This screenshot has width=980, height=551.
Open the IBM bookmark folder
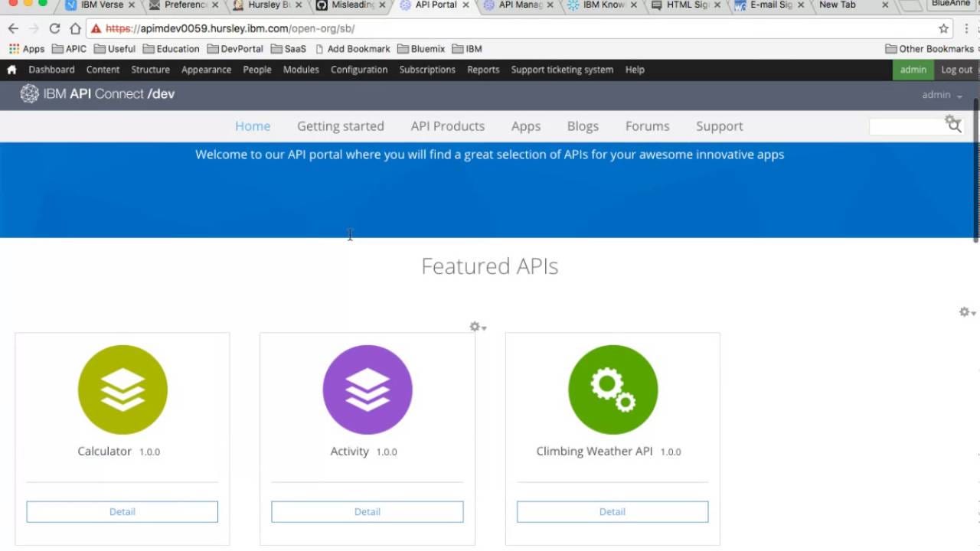click(x=467, y=49)
